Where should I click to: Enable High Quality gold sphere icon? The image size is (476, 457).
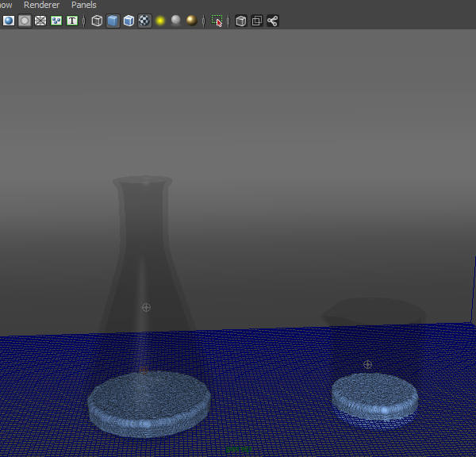(192, 21)
